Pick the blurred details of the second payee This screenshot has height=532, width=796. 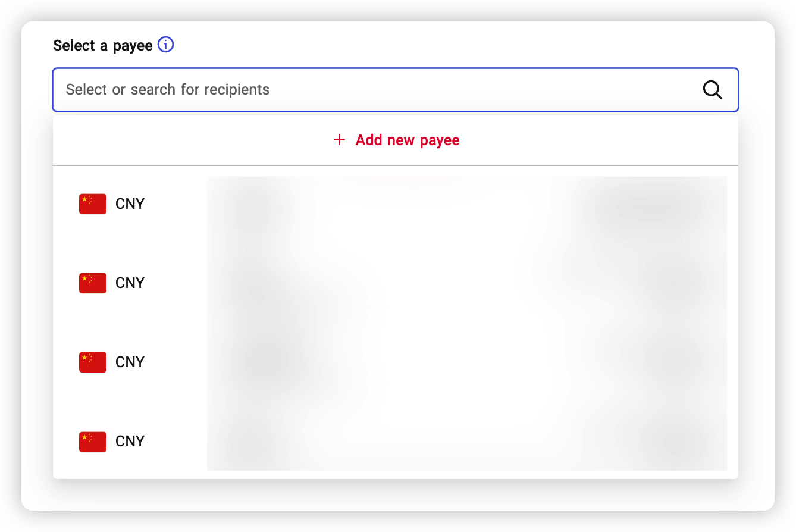coord(466,283)
